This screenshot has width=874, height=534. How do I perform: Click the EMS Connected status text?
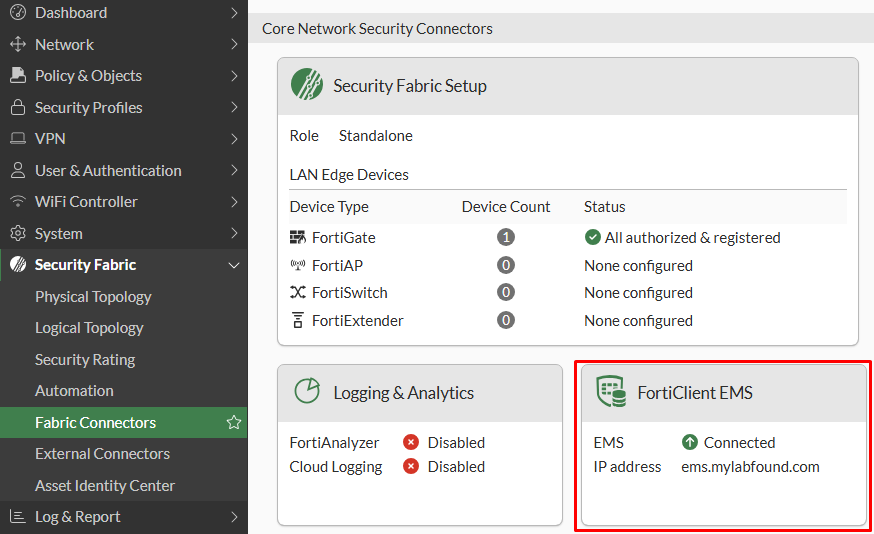click(x=739, y=443)
